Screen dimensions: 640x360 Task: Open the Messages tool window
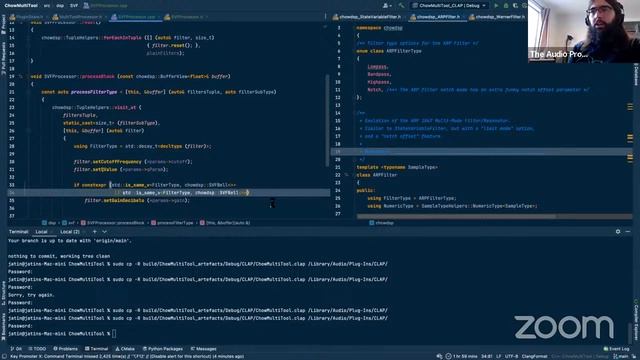pyautogui.click(x=203, y=349)
